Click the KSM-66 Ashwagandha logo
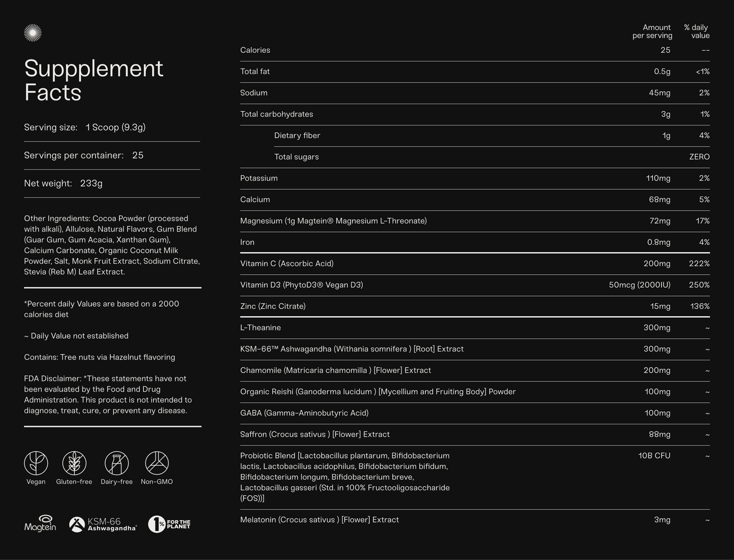 (x=103, y=524)
